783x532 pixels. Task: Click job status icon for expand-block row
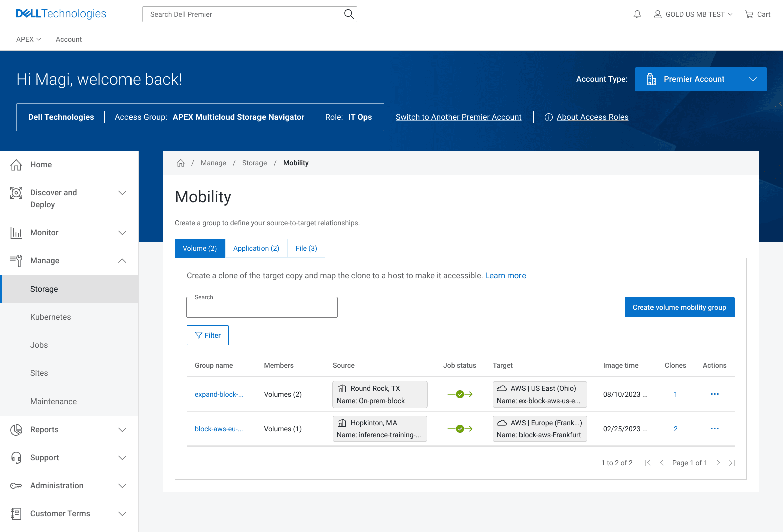point(460,394)
